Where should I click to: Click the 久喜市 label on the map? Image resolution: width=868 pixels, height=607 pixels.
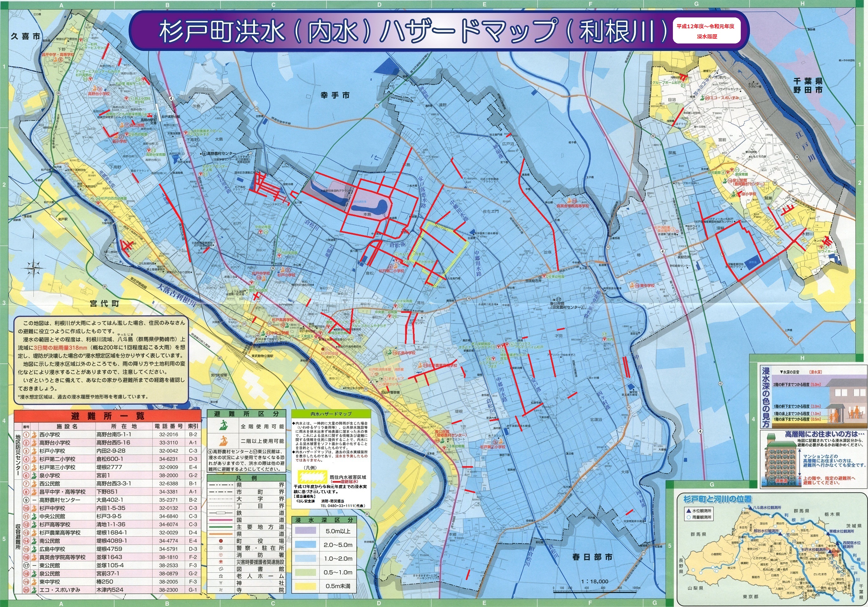26,37
